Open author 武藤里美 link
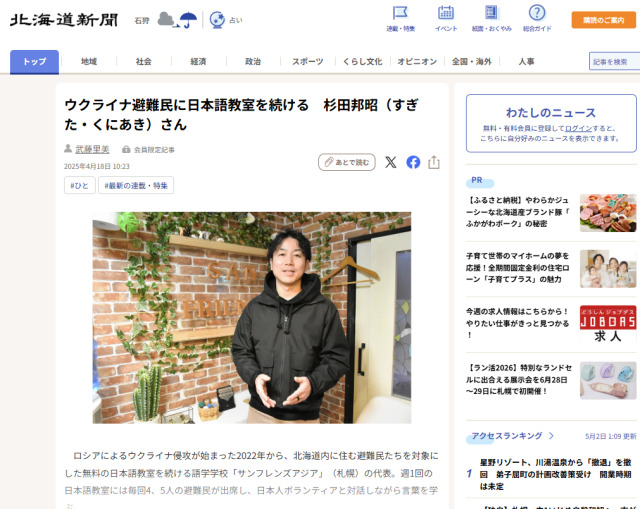This screenshot has width=640, height=509. 92,149
